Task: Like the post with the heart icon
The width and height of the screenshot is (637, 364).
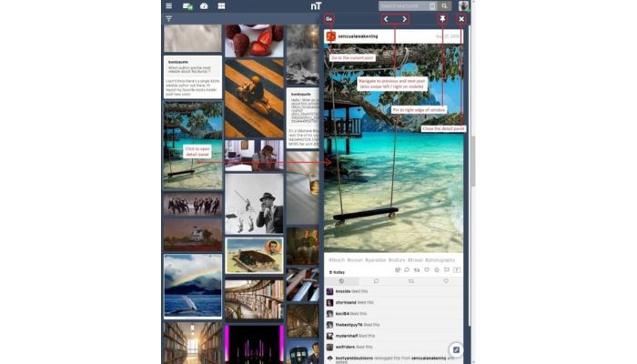Action: (x=427, y=269)
